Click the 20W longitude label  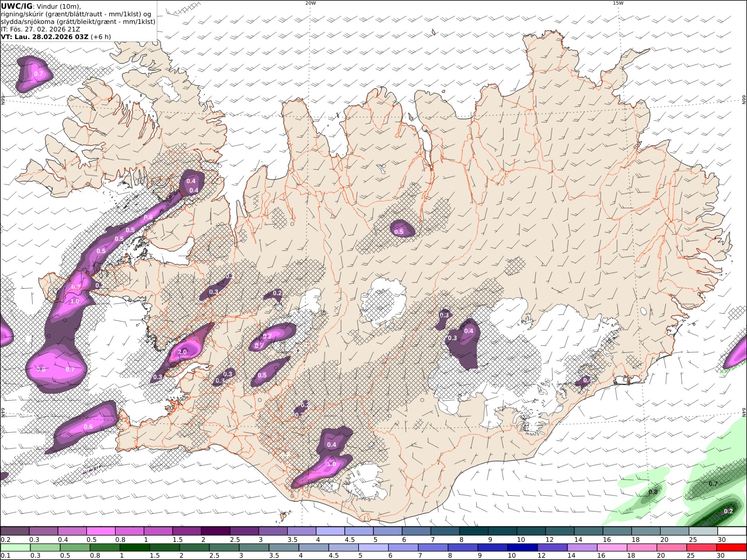pyautogui.click(x=310, y=3)
